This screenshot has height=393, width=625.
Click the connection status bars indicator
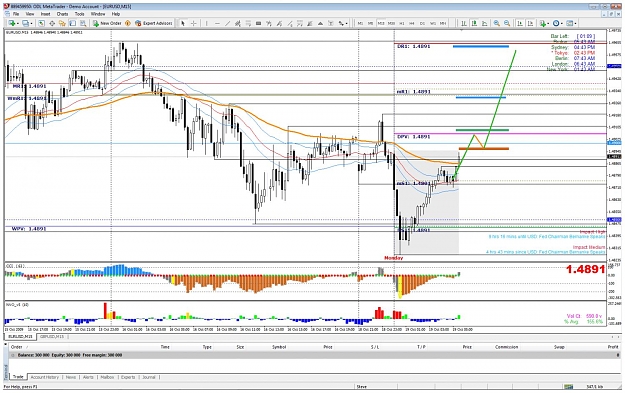568,387
